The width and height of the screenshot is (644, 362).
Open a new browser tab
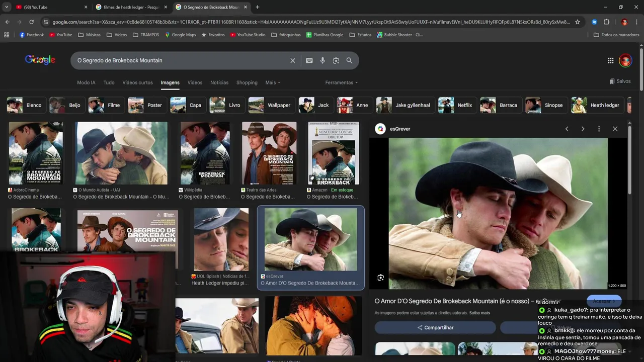pyautogui.click(x=258, y=7)
